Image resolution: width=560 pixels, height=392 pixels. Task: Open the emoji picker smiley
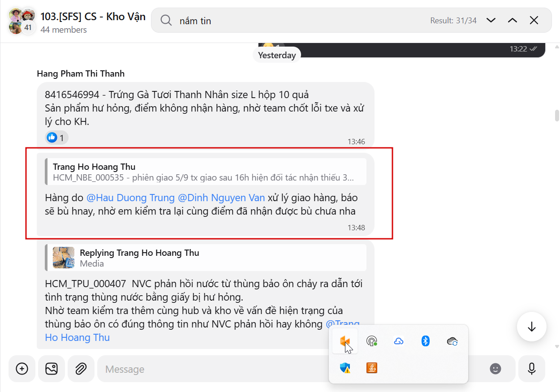coord(495,369)
